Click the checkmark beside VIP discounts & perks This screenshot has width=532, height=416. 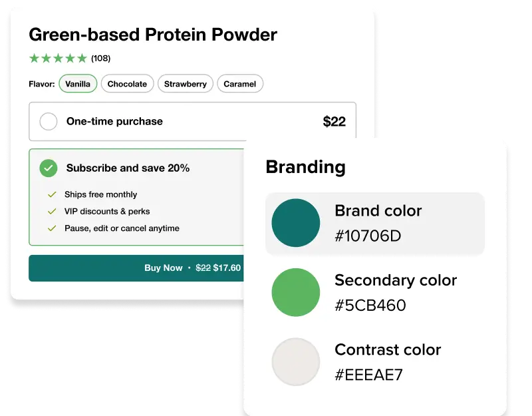point(51,212)
